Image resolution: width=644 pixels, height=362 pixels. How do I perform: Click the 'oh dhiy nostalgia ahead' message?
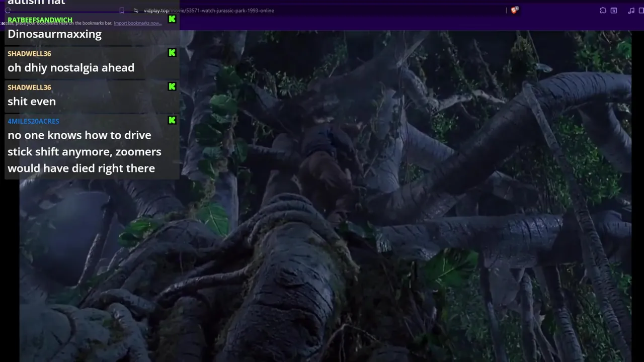click(x=71, y=68)
